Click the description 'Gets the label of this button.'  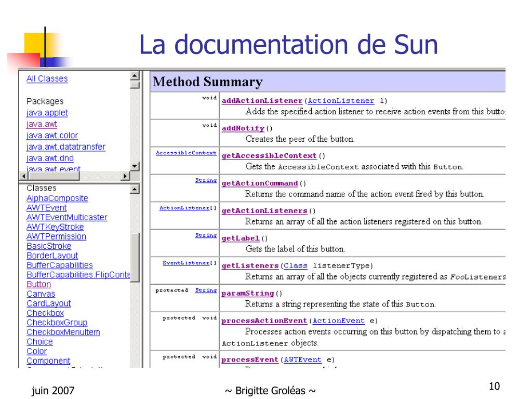click(295, 249)
